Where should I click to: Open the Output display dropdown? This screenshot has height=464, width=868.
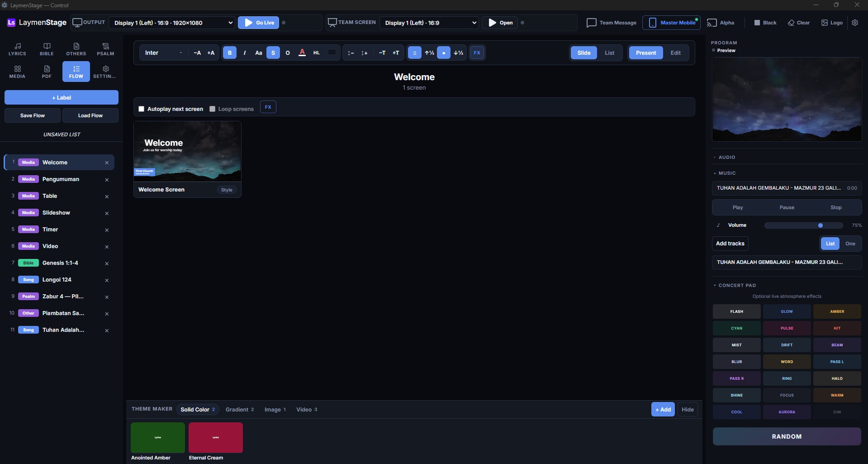172,23
